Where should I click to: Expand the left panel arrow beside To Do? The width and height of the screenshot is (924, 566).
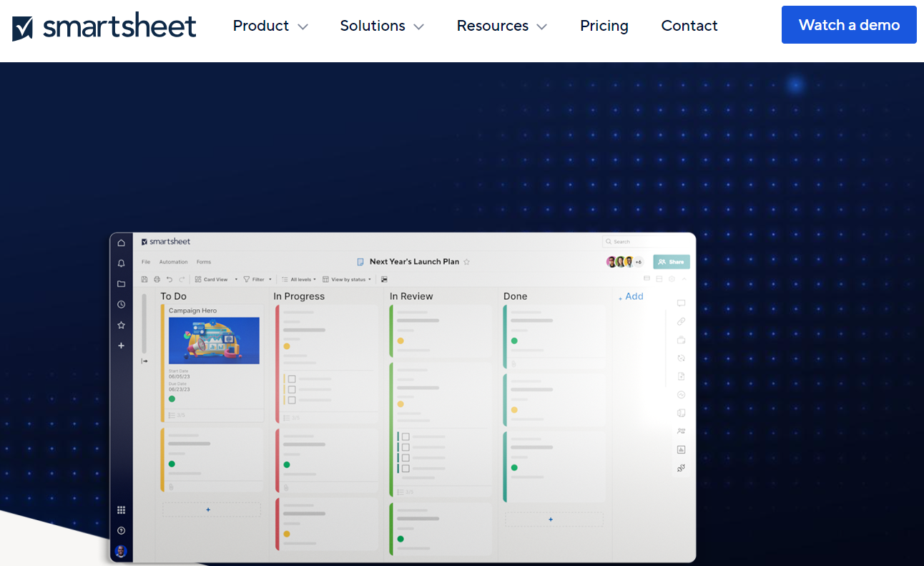[144, 361]
